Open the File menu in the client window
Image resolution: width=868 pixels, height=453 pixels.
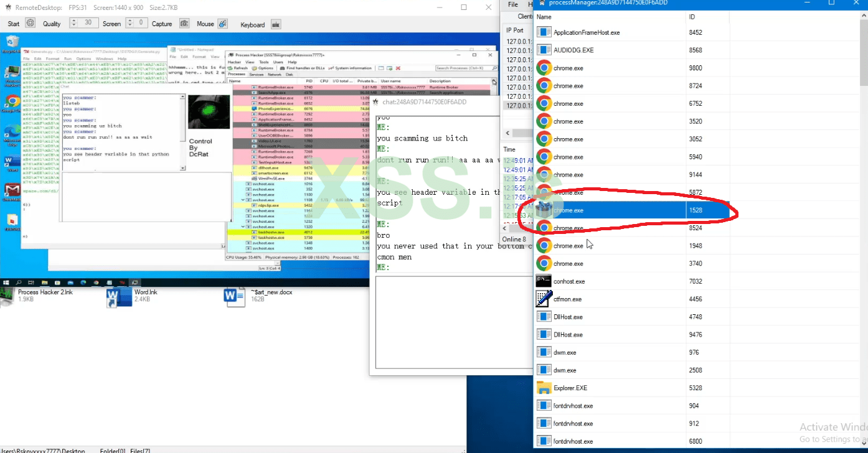coord(513,4)
